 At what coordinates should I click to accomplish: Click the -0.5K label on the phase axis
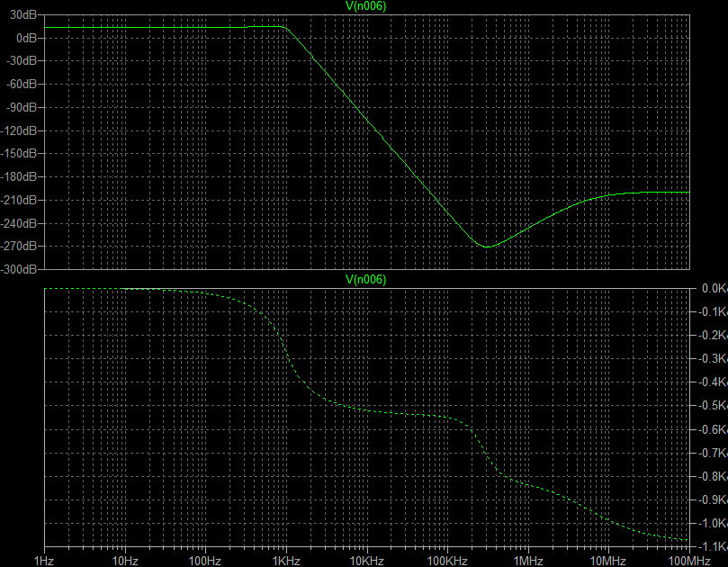click(x=712, y=406)
